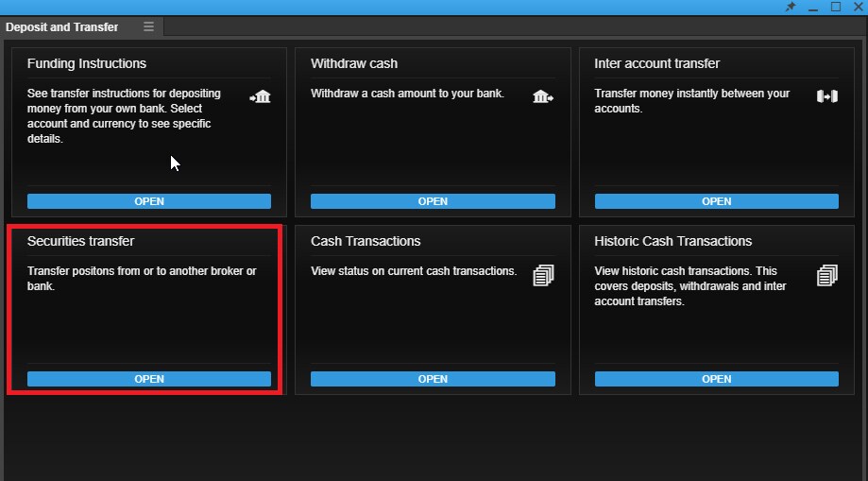This screenshot has width=868, height=481.
Task: Open Inter account transfer
Action: (716, 201)
